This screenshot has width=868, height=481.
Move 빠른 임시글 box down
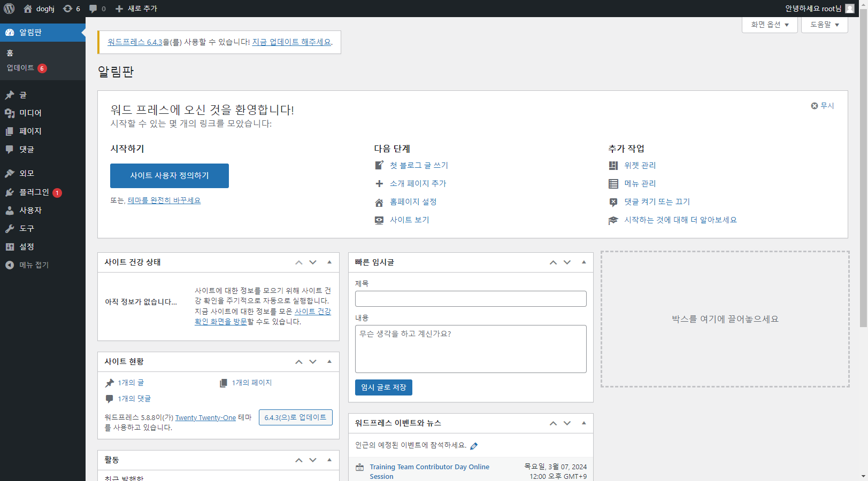point(567,262)
